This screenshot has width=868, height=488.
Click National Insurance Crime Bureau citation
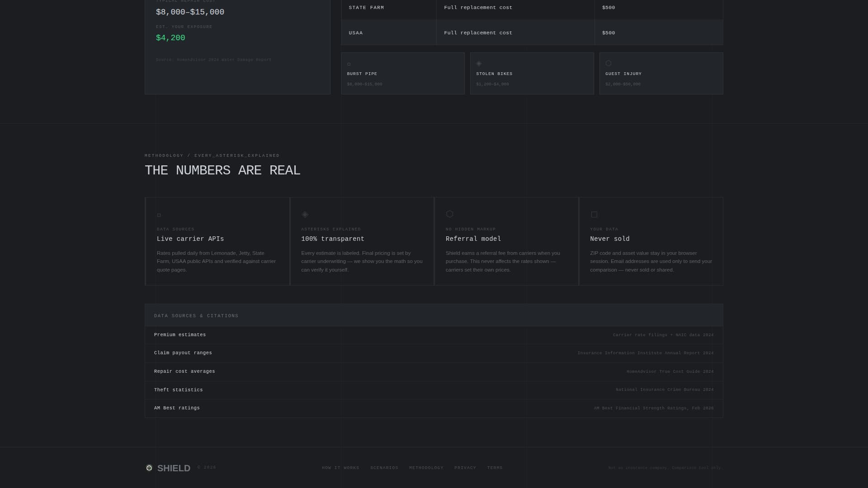click(665, 390)
